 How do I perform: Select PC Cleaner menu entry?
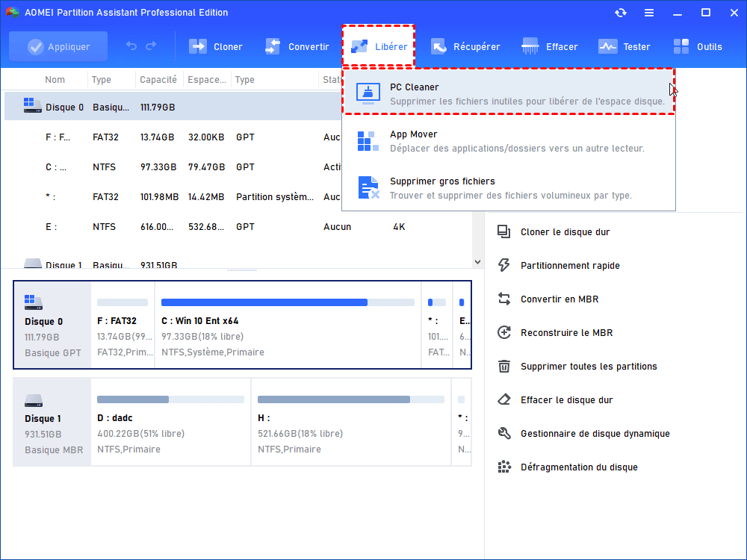(508, 91)
